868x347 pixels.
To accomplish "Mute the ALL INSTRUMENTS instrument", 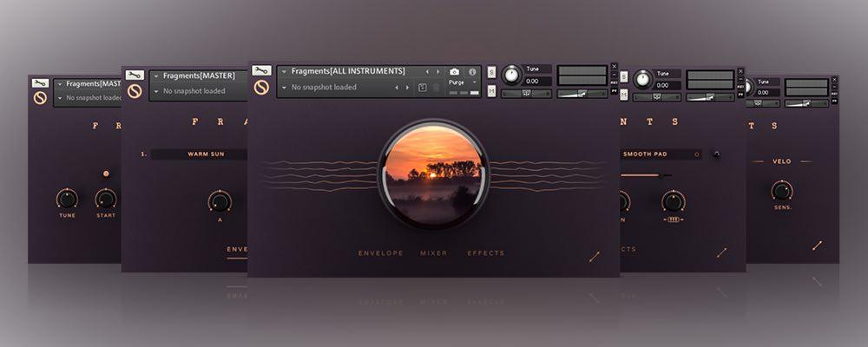I will pyautogui.click(x=491, y=90).
